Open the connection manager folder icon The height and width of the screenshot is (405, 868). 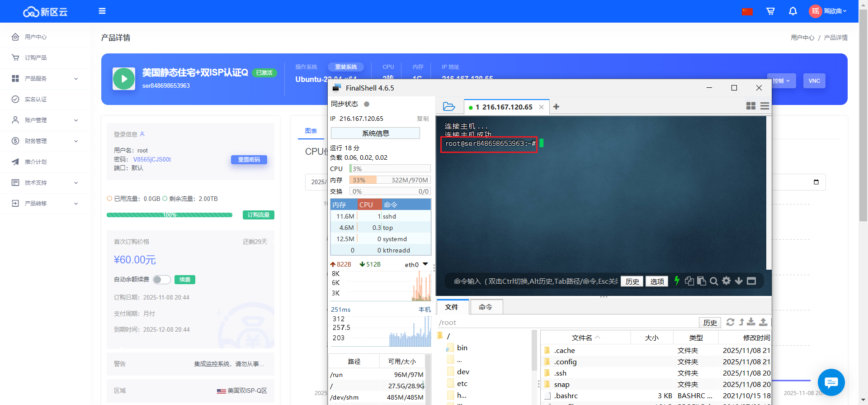click(x=448, y=107)
